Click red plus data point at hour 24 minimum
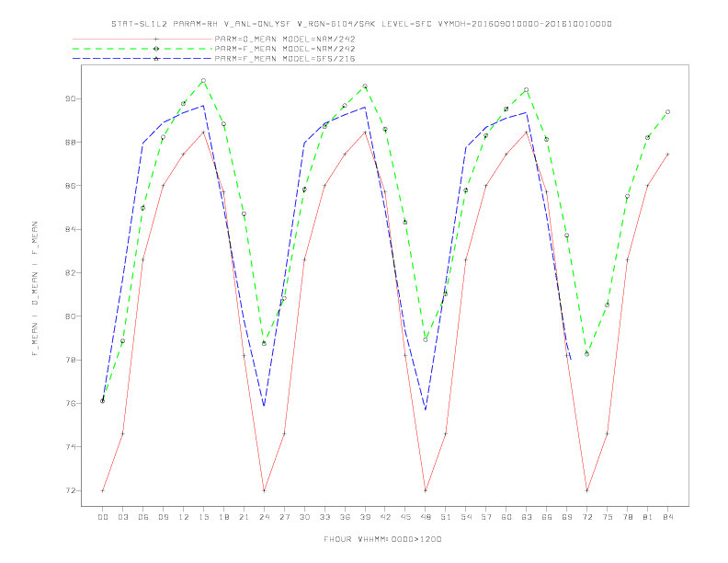 [x=264, y=490]
